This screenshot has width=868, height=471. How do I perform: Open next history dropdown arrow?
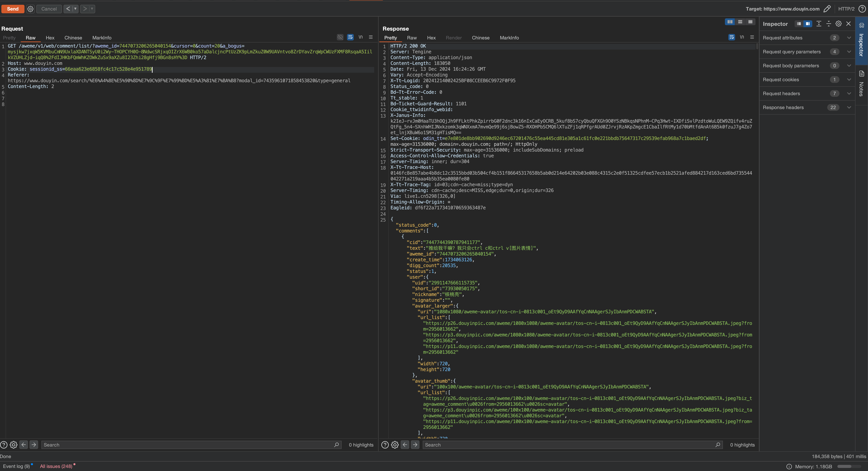pyautogui.click(x=92, y=9)
